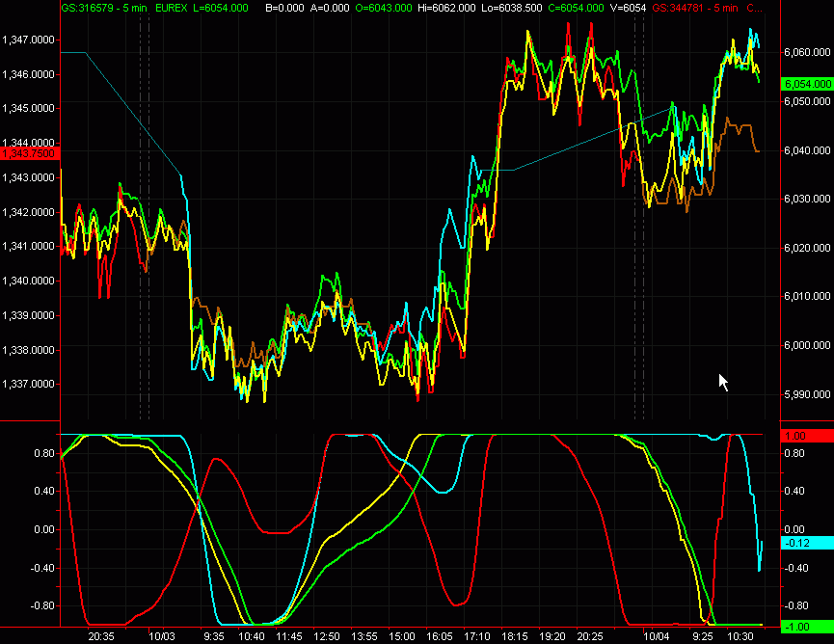Screen dimensions: 834x644
Task: Click the red 1.00 indicator marker
Action: [x=807, y=436]
